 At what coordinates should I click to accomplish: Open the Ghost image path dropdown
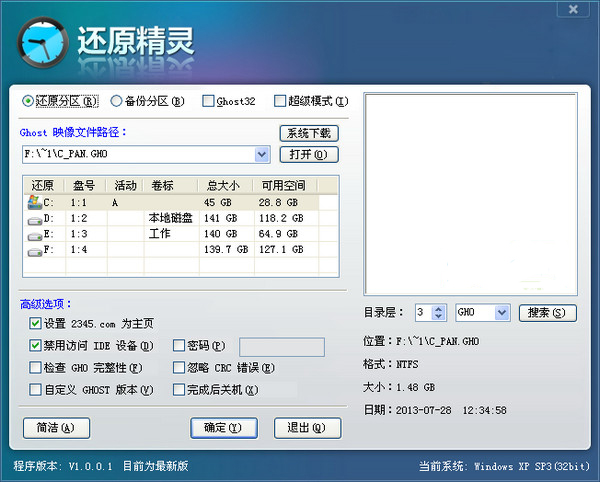[262, 155]
